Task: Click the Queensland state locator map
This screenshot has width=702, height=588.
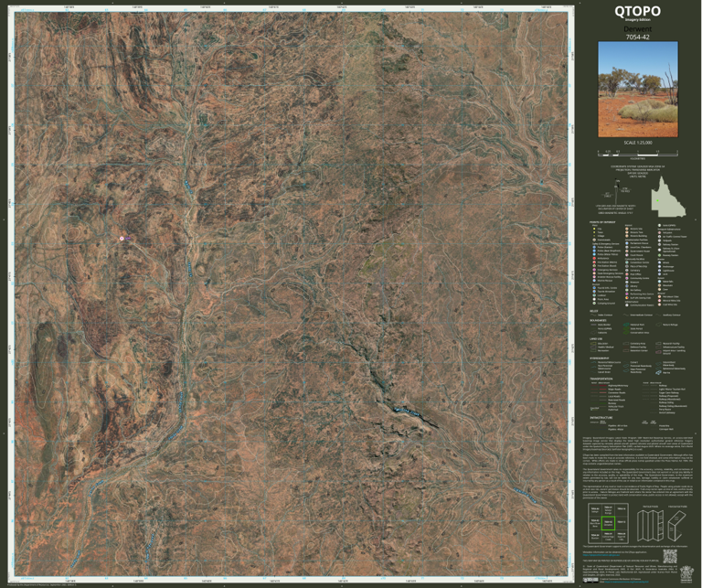Action: point(667,196)
